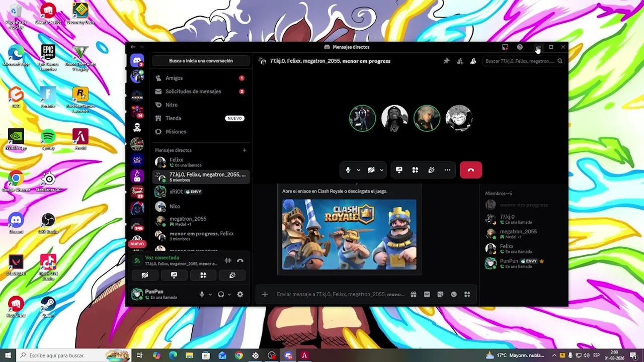Click the Windows Start button

point(8,355)
